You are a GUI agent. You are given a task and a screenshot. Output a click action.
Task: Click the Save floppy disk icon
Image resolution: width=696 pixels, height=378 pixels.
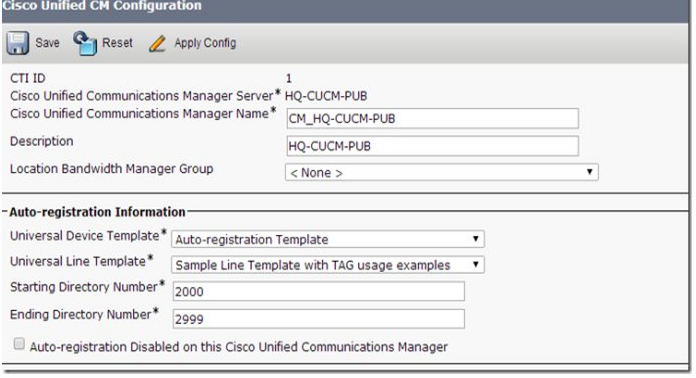tap(18, 43)
